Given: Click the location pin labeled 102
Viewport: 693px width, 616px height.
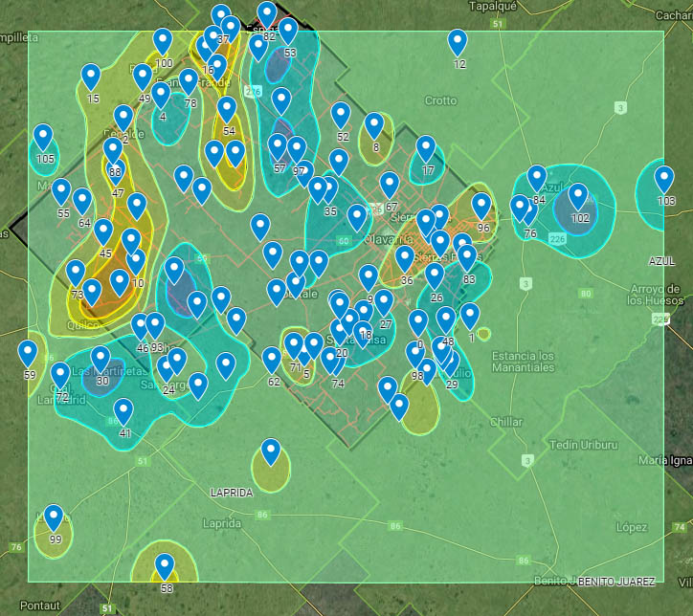Looking at the screenshot, I should [x=578, y=197].
